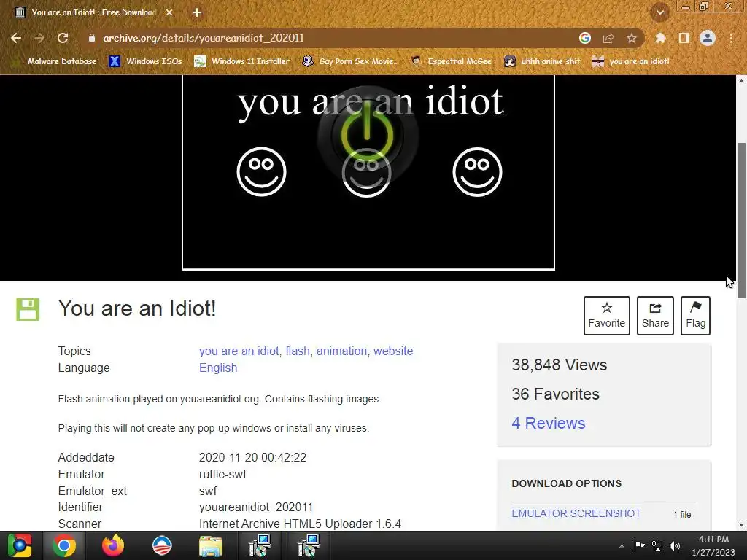The image size is (747, 560).
Task: Click the Start button on the taskbar
Action: tap(19, 545)
